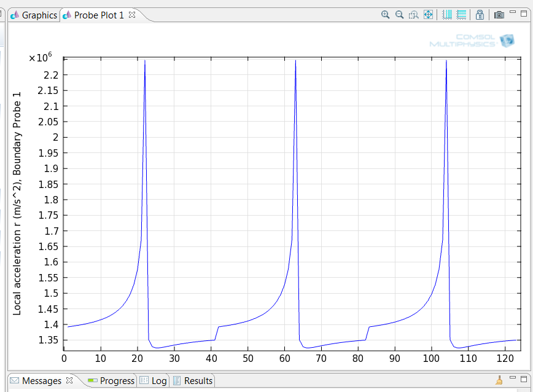
Task: Toggle the plot window lock
Action: coord(480,15)
